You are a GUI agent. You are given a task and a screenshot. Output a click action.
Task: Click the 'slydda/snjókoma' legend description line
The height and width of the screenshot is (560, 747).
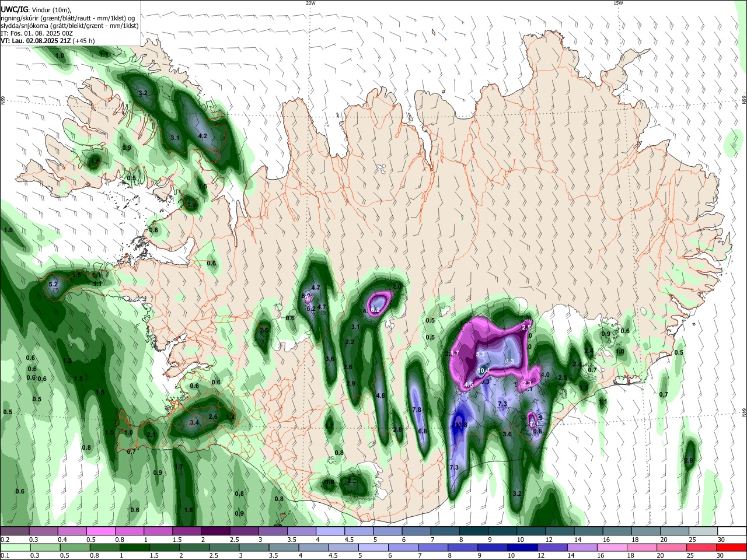point(69,26)
